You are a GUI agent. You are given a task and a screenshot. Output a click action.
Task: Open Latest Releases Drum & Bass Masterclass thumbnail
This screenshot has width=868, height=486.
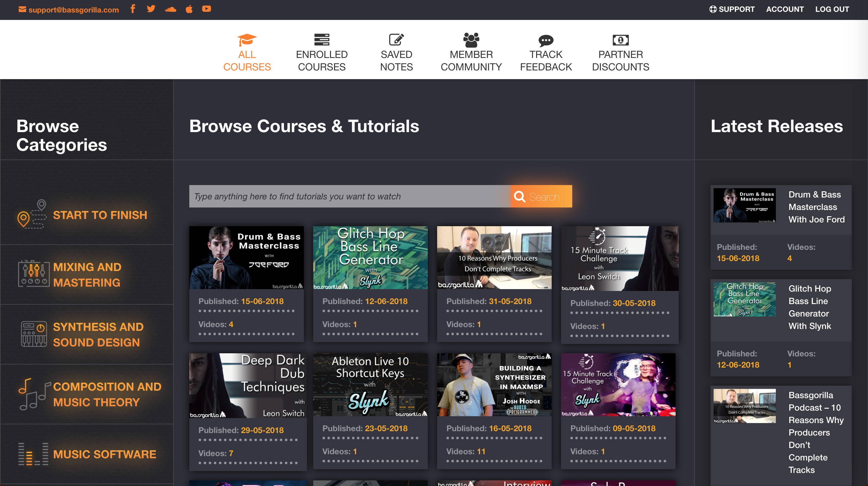745,205
